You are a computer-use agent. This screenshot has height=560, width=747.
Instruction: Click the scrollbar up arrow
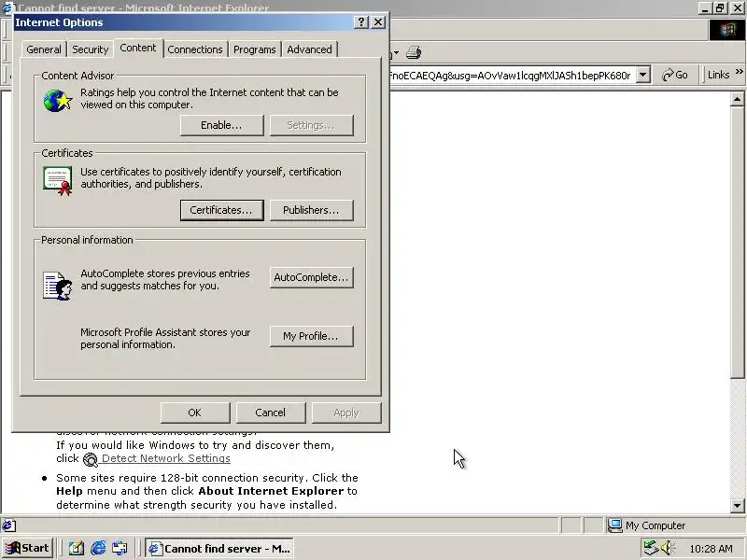[x=737, y=100]
